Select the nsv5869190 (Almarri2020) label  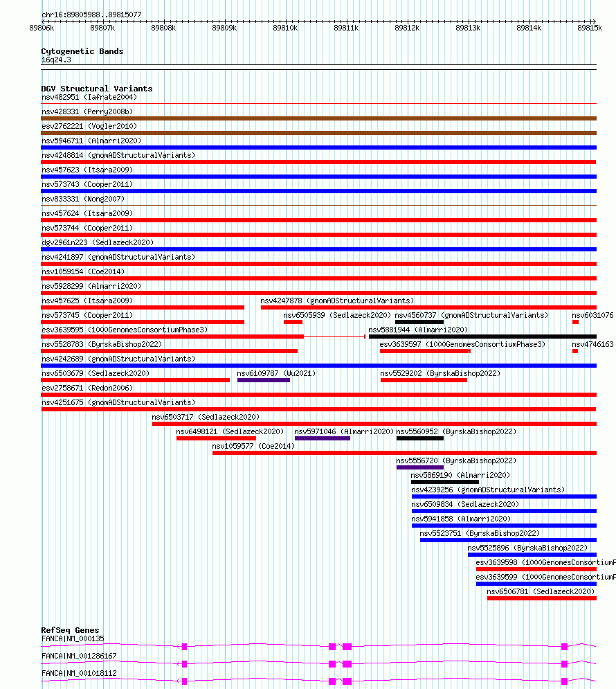(x=460, y=474)
